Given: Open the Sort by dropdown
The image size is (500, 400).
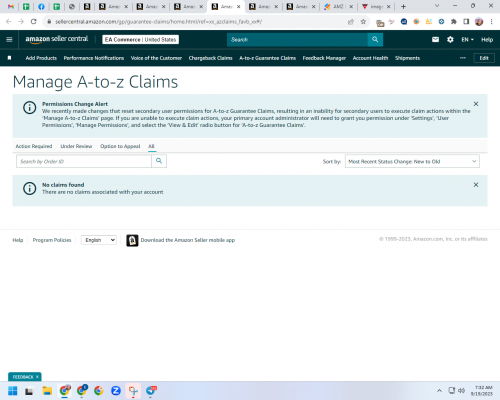Looking at the screenshot, I should tap(412, 161).
